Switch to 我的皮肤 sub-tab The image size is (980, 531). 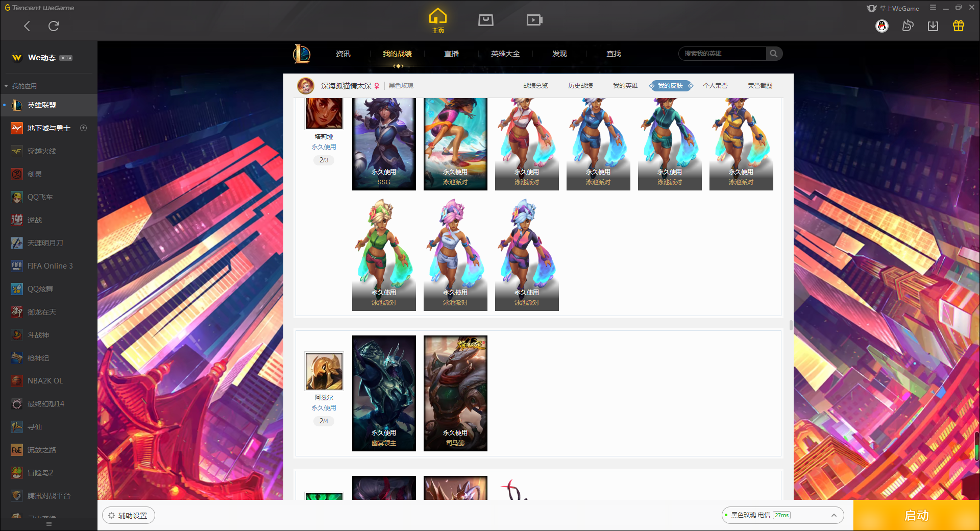point(671,86)
